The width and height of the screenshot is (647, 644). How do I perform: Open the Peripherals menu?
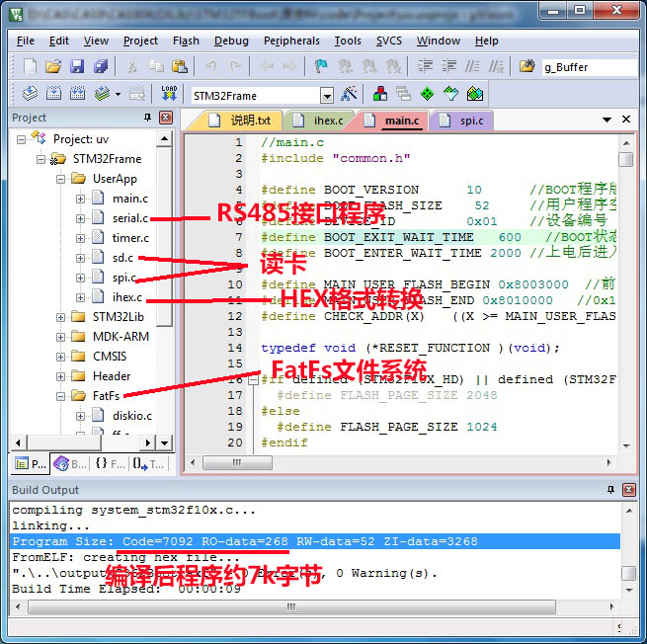click(291, 40)
